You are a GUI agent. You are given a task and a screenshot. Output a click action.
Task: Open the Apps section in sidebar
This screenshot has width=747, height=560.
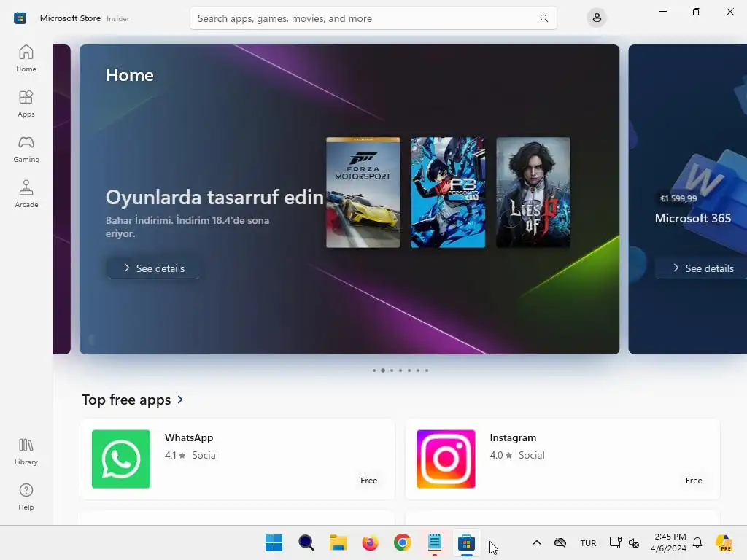(x=26, y=104)
